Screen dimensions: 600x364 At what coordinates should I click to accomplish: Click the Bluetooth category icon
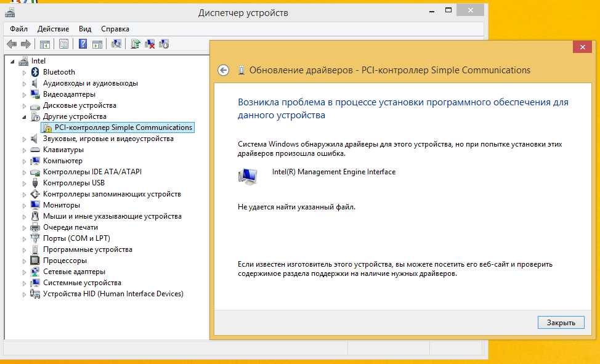35,72
